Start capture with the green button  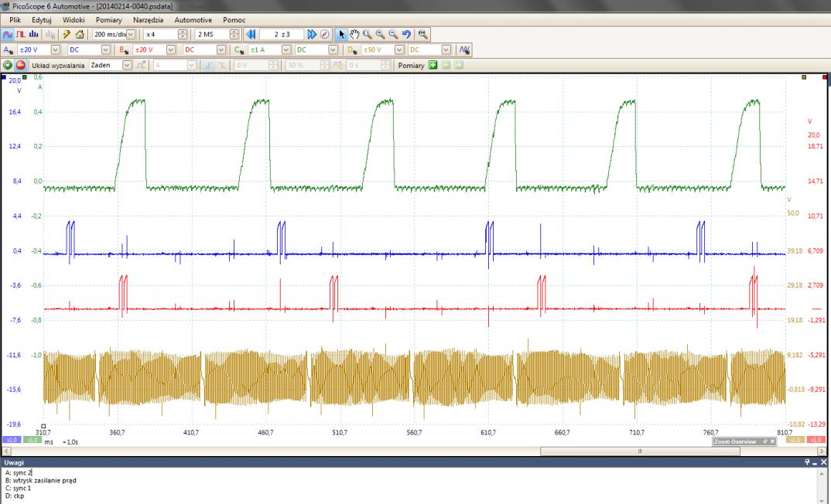pos(8,66)
